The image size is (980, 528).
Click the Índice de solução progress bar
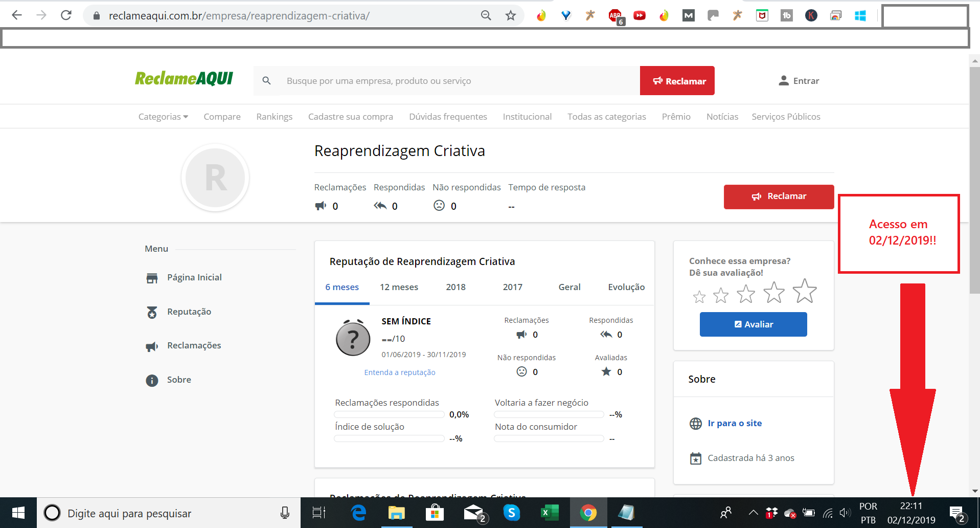pyautogui.click(x=389, y=438)
